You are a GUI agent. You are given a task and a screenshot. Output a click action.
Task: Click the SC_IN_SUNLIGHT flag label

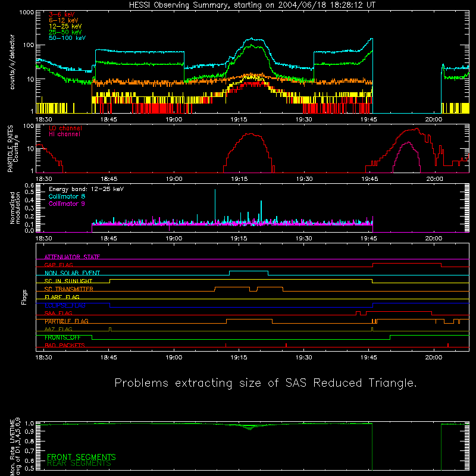(x=68, y=281)
